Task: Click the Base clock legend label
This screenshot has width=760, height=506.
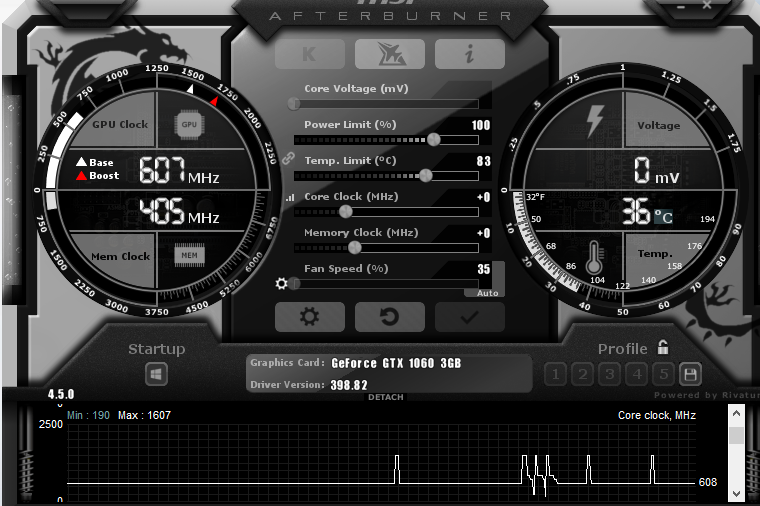Action: tap(101, 162)
